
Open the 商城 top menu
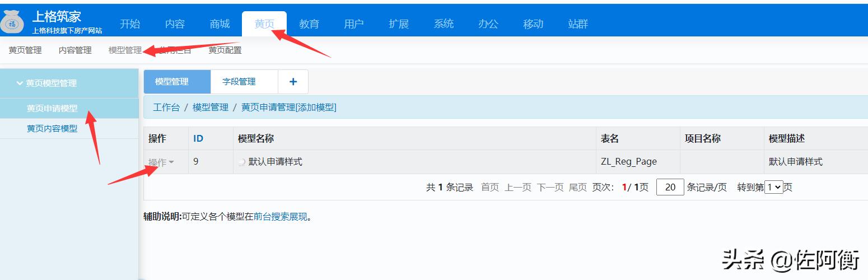point(220,24)
